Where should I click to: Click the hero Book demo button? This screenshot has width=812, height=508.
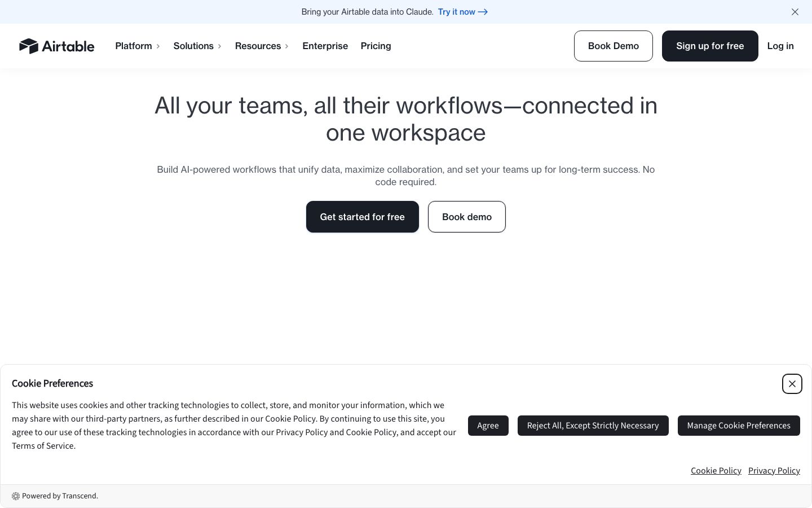click(467, 217)
